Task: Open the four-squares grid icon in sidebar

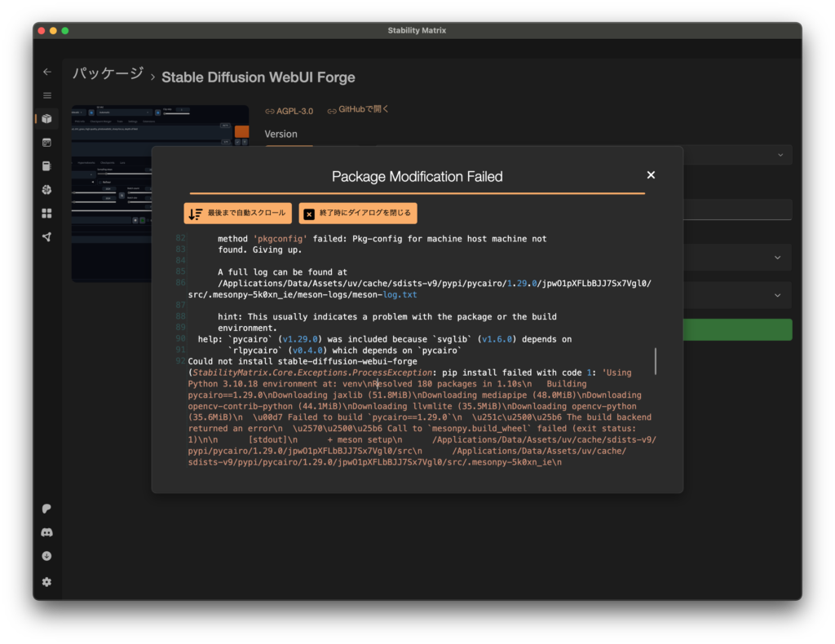Action: pos(46,214)
